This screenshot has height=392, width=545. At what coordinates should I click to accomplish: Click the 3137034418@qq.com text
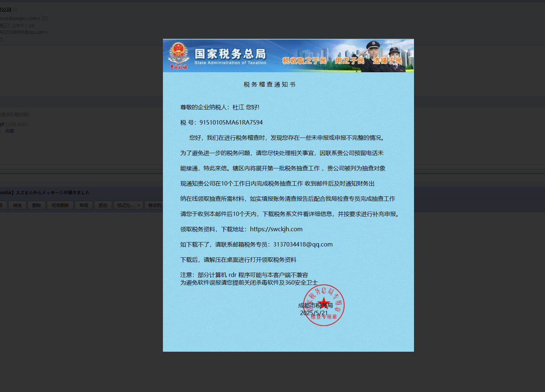(303, 245)
